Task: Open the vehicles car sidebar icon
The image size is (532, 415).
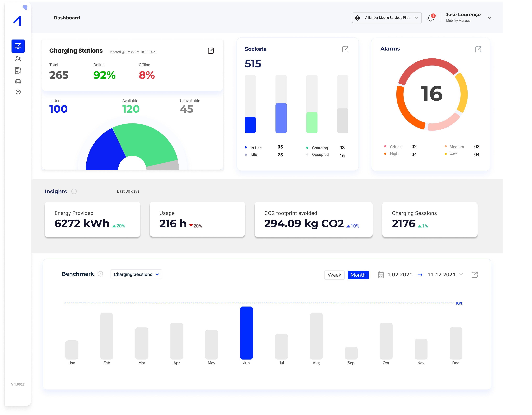Action: coord(18,81)
